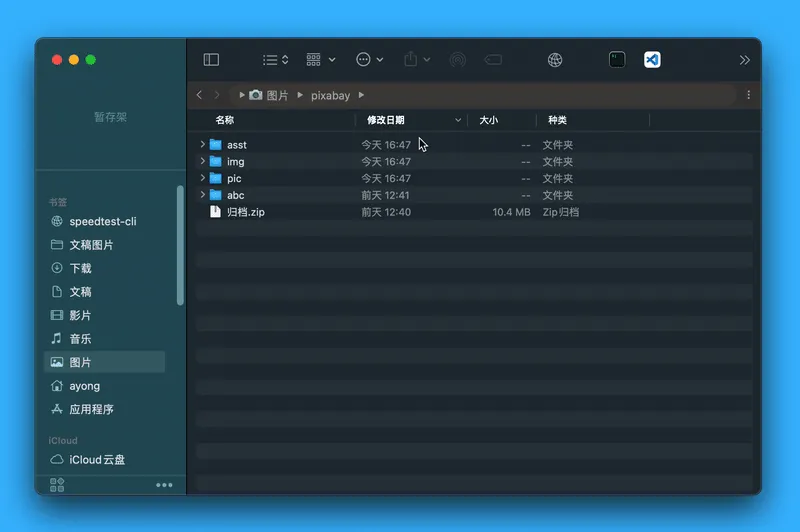Click the modified date sort direction chevron
The height and width of the screenshot is (532, 800).
point(458,120)
